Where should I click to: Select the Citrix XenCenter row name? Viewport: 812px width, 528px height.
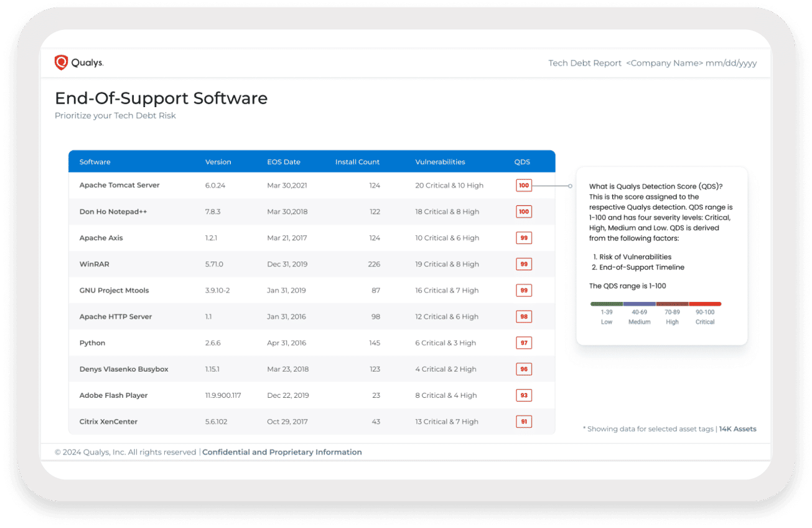(109, 422)
